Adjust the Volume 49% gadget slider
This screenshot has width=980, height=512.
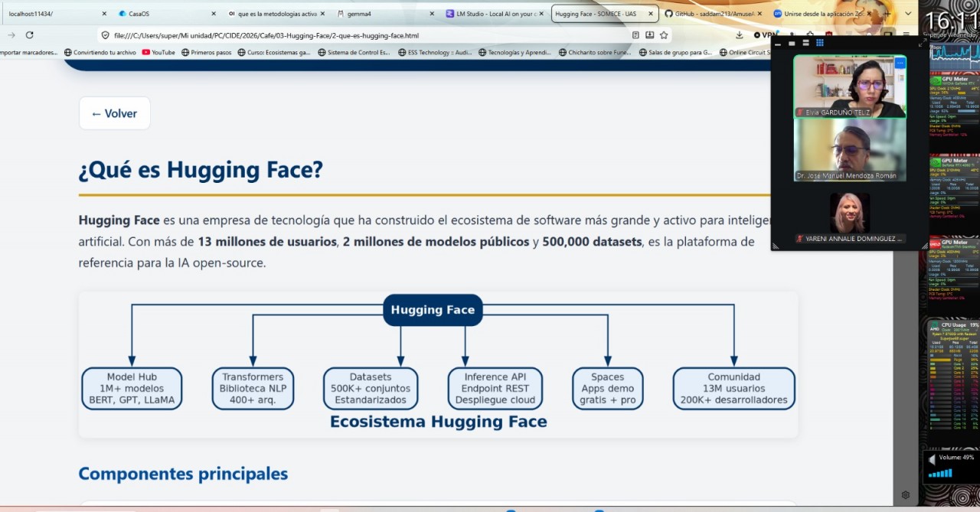pos(940,473)
